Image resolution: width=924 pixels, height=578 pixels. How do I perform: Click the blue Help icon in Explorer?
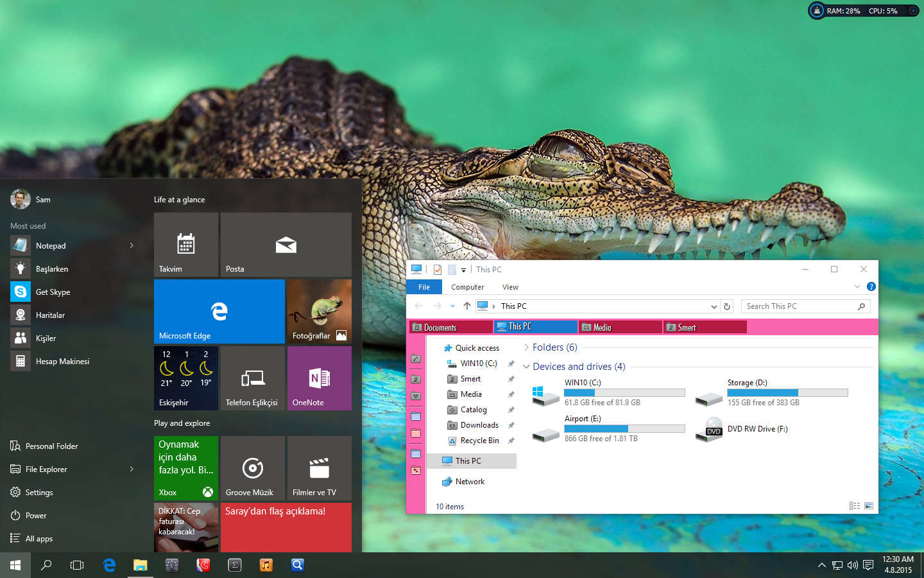(871, 286)
